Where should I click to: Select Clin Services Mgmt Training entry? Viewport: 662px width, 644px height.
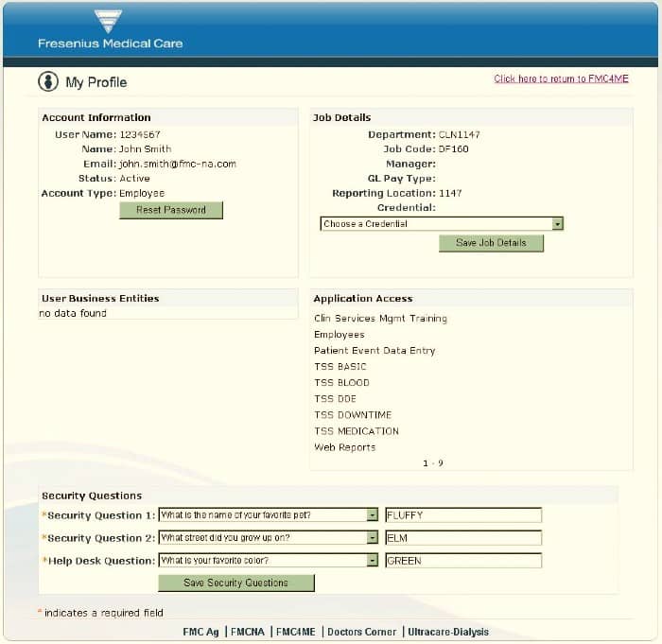coord(380,319)
